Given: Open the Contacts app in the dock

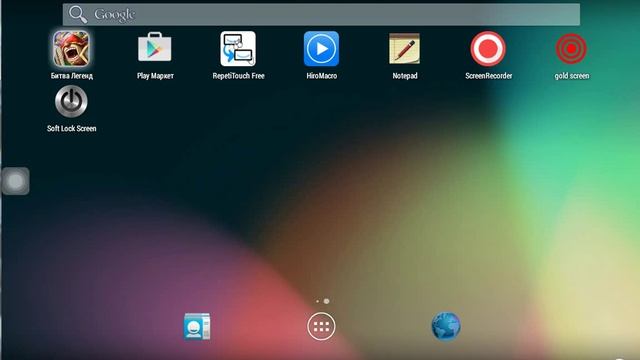Looking at the screenshot, I should click(197, 327).
